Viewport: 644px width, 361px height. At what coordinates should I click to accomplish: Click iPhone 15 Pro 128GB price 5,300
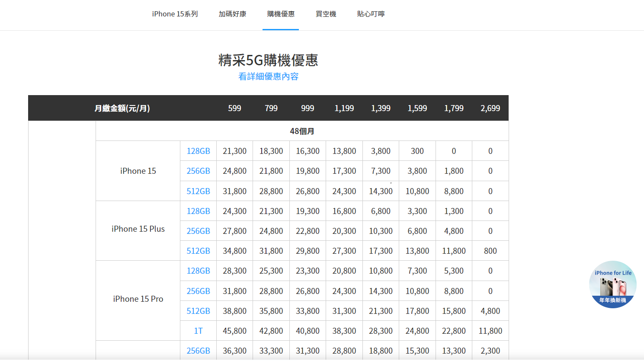(454, 271)
